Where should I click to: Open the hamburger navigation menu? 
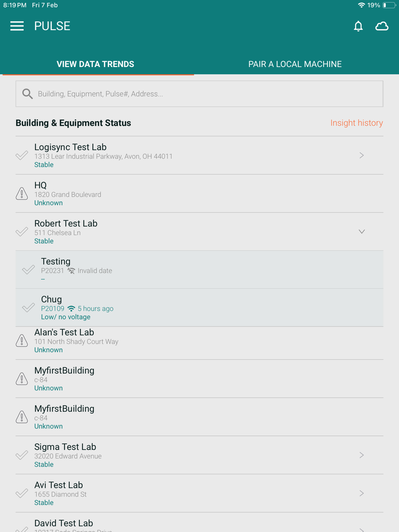point(17,26)
